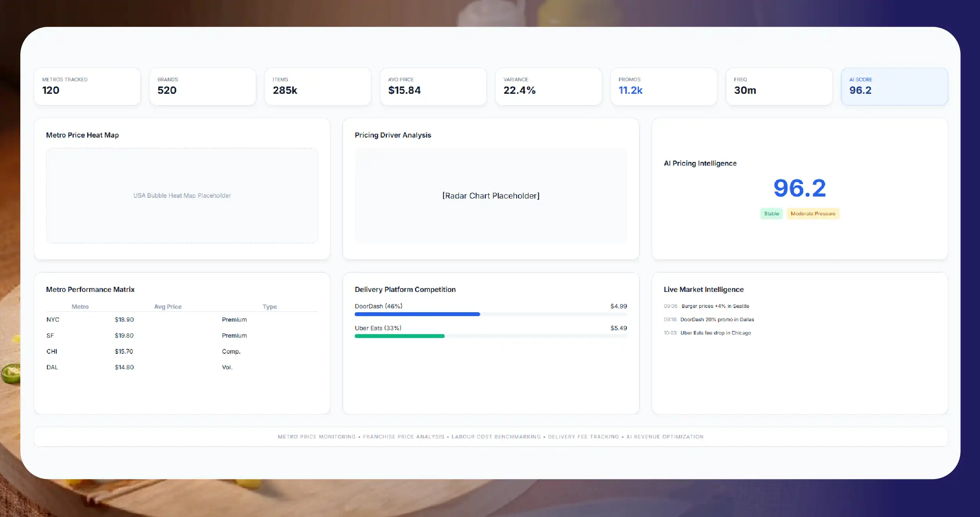
Task: Click the Stable status badge
Action: (771, 213)
